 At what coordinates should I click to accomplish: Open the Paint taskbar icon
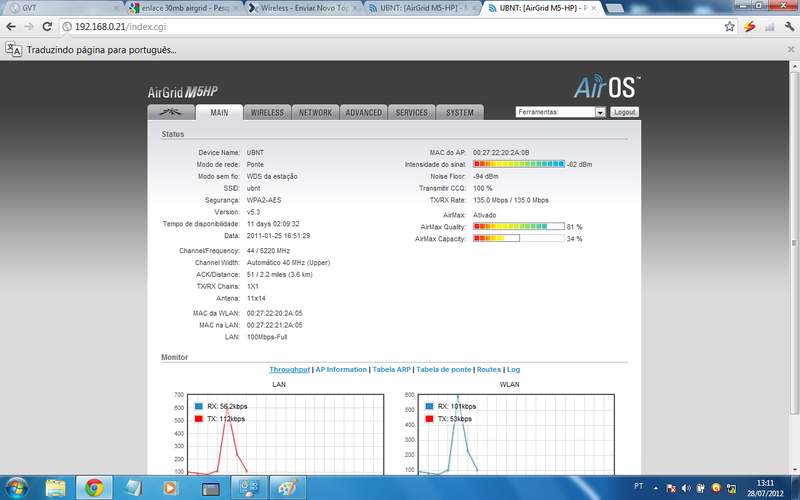coord(288,488)
